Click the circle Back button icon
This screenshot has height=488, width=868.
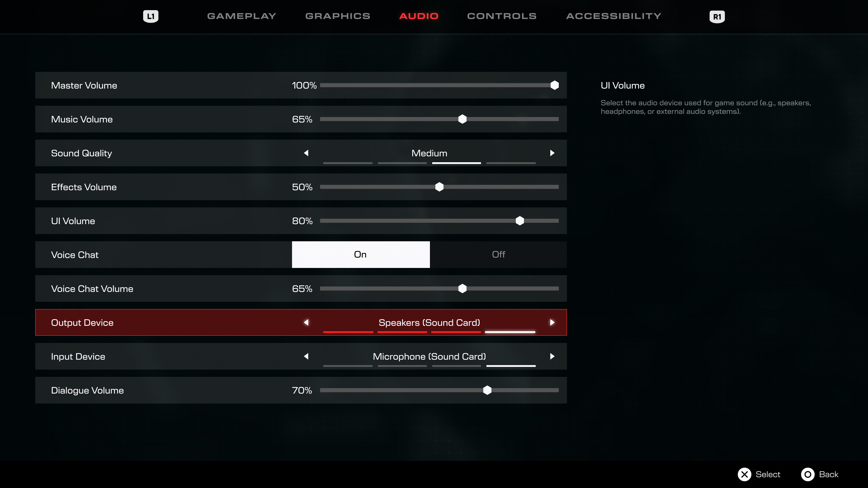(x=808, y=474)
